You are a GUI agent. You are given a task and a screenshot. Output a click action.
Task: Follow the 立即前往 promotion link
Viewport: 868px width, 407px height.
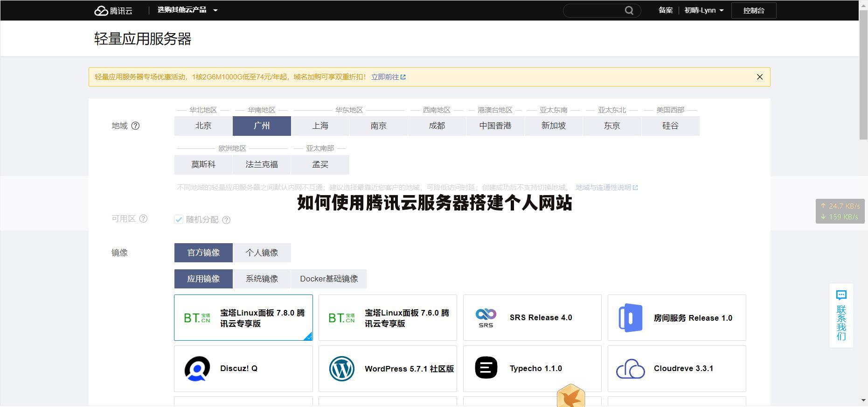[x=388, y=77]
